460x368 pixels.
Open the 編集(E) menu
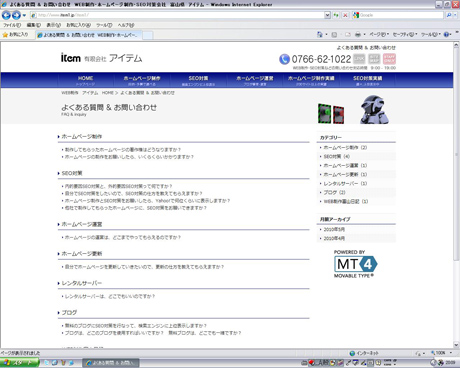[34, 25]
